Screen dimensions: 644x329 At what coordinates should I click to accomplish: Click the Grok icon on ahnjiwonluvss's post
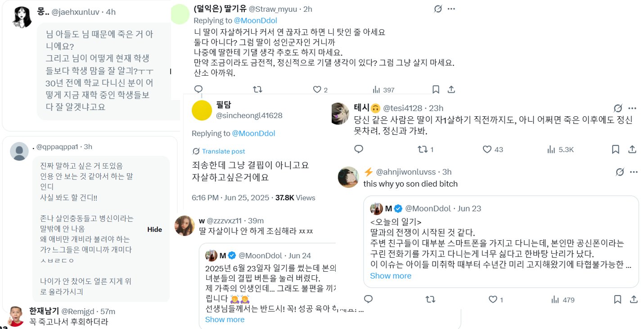(620, 172)
